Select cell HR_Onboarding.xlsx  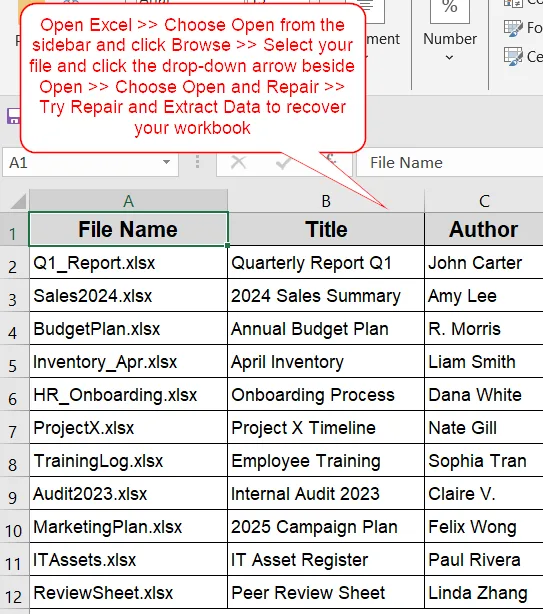click(x=128, y=394)
